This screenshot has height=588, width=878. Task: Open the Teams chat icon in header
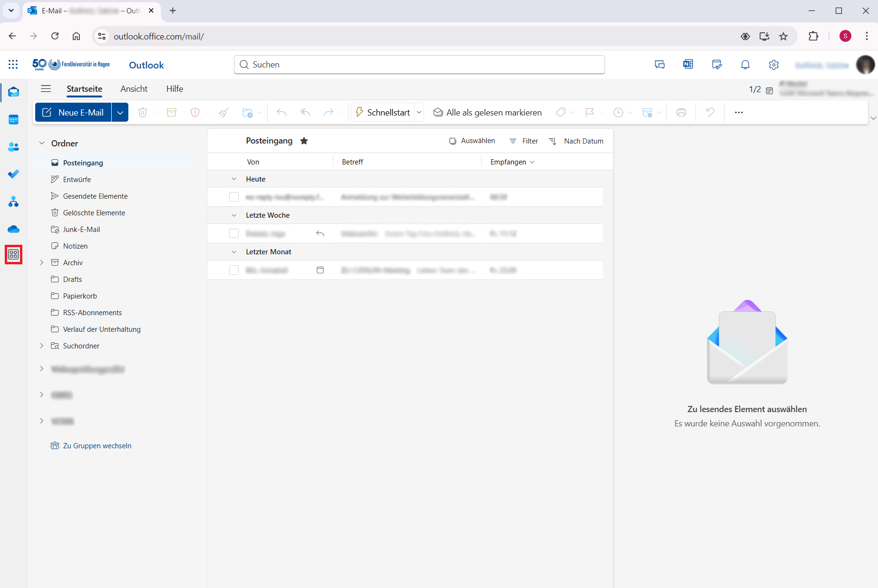660,65
